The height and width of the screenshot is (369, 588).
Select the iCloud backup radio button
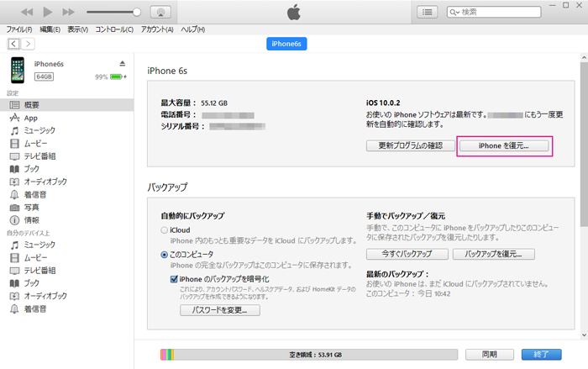point(165,230)
